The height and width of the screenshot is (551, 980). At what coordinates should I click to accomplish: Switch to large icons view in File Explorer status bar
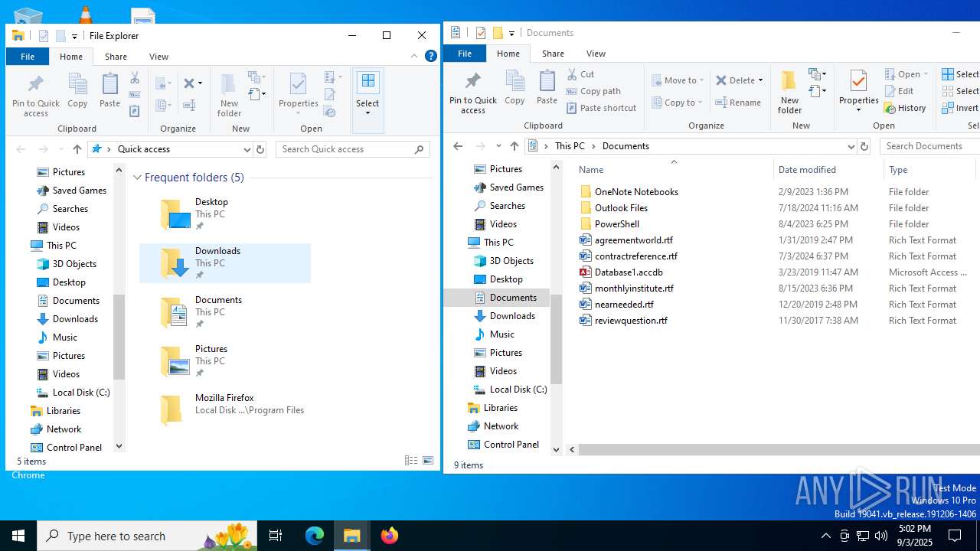pos(428,461)
